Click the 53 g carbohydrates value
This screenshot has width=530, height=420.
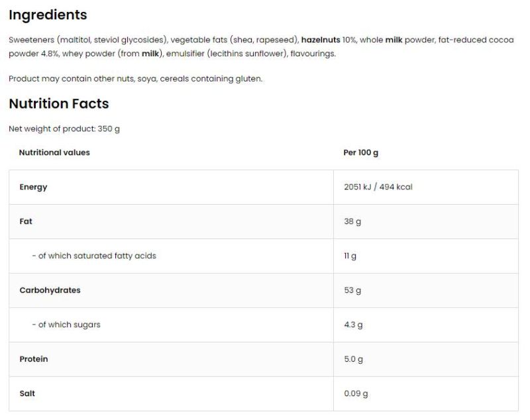click(x=352, y=290)
